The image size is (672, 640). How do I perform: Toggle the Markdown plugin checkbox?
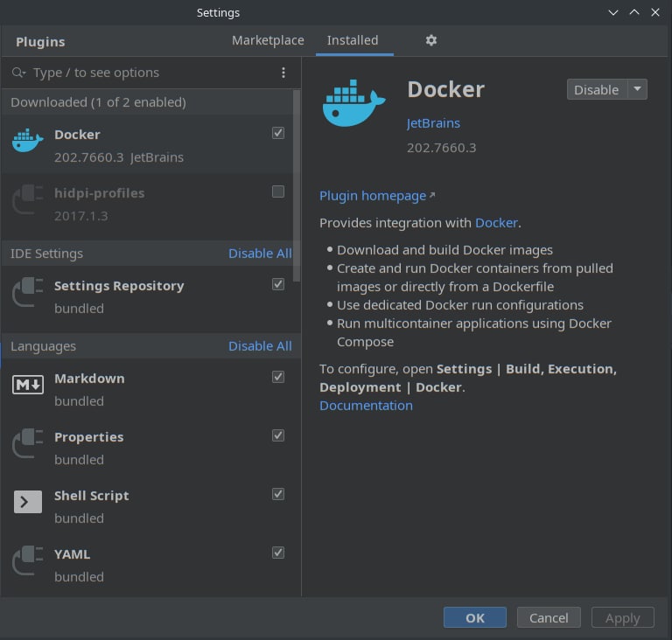278,377
